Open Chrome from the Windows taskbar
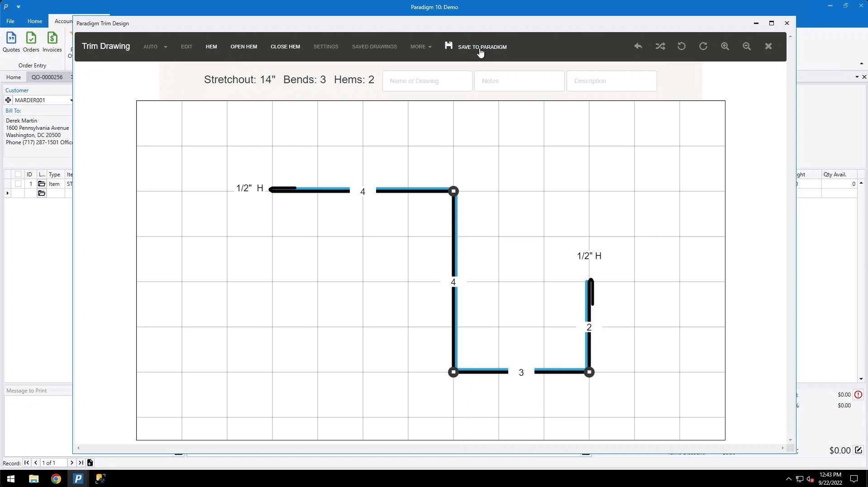The width and height of the screenshot is (868, 487). click(x=56, y=478)
